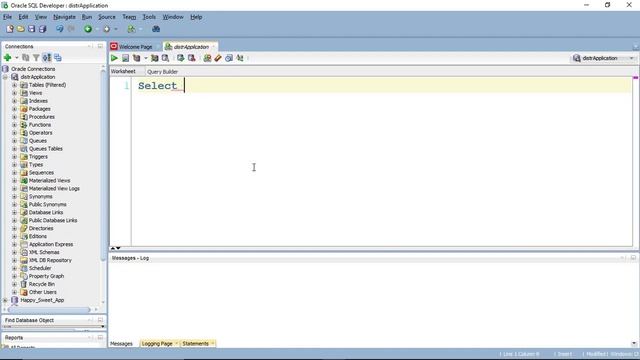640x360 pixels.
Task: Click the SQL Worksheet icon in main toolbar
Action: click(131, 29)
